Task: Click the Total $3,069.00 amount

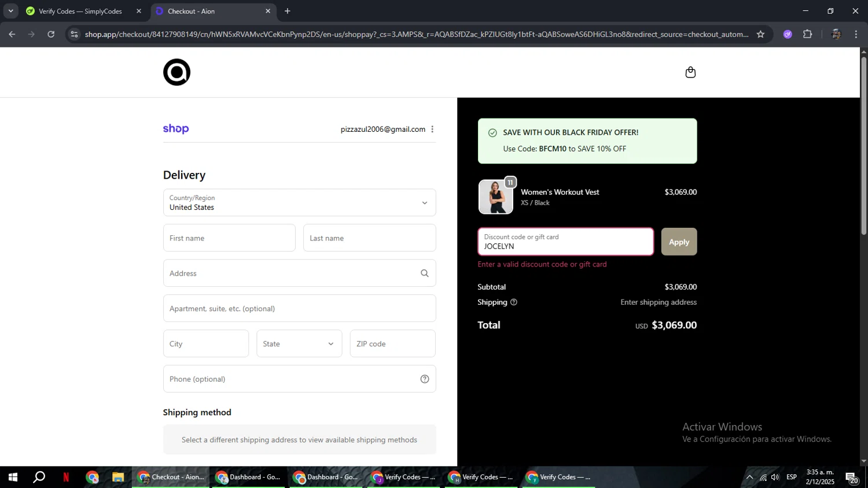Action: 674,325
